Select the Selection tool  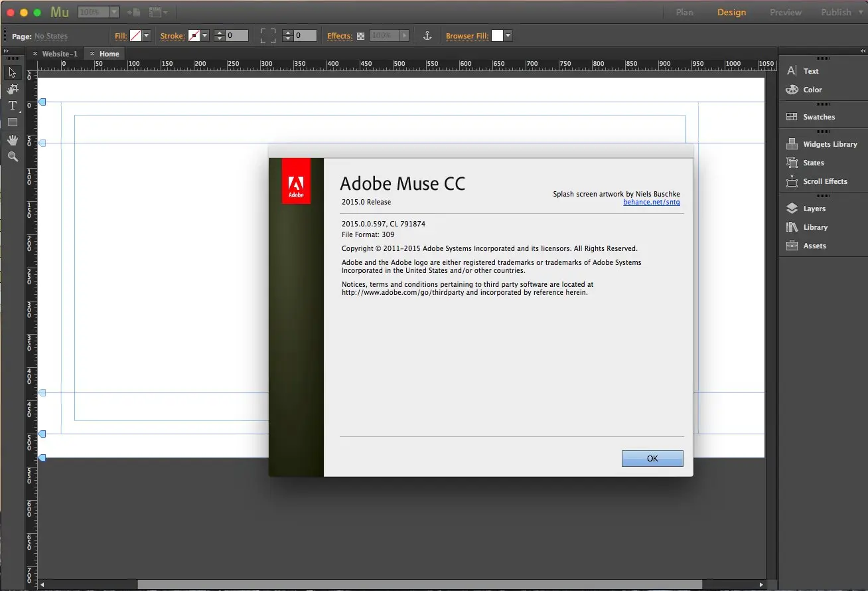click(12, 72)
